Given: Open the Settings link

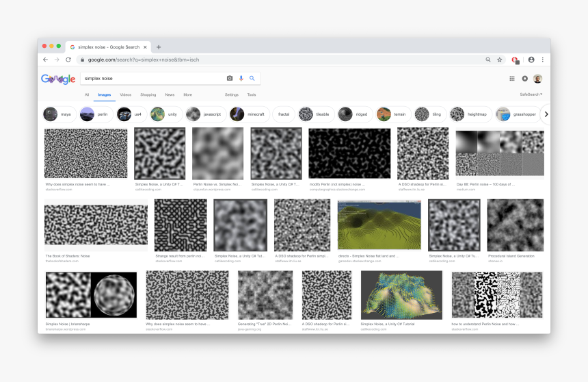Looking at the screenshot, I should [232, 94].
